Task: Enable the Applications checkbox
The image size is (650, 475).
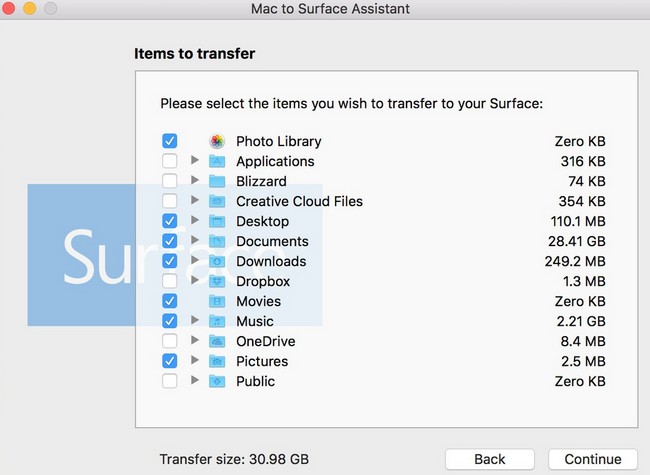Action: click(x=169, y=161)
